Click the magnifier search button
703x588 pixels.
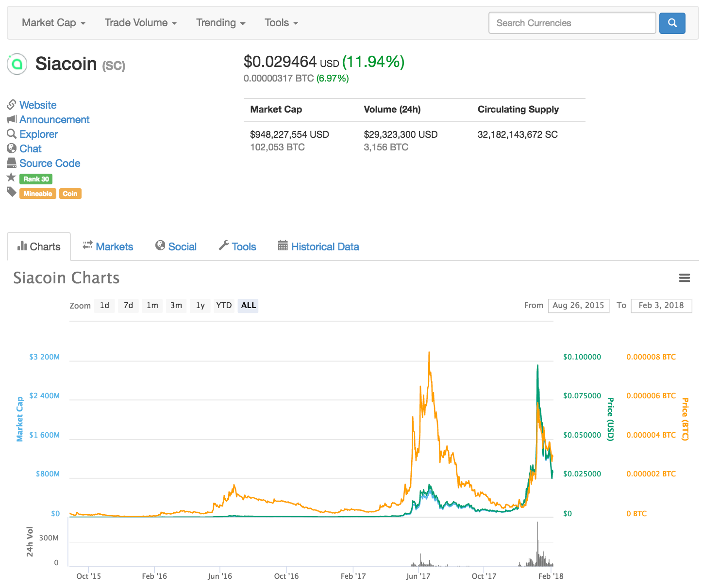click(672, 23)
